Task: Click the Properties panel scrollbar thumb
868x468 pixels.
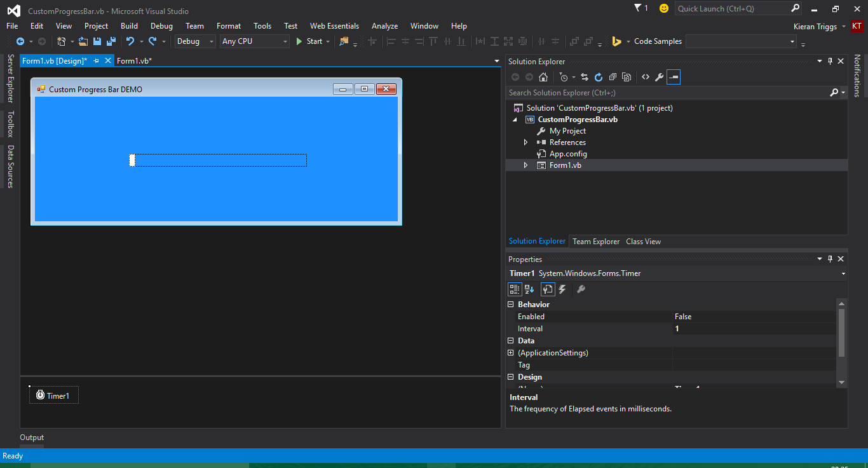Action: pos(842,333)
